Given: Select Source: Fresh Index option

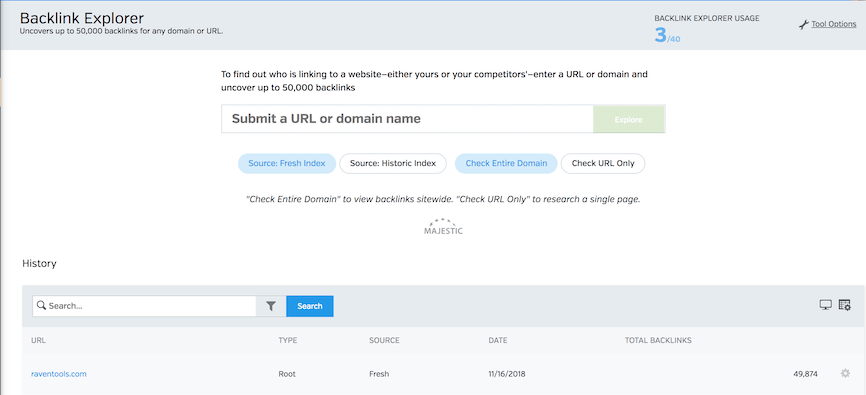Looking at the screenshot, I should coord(287,164).
